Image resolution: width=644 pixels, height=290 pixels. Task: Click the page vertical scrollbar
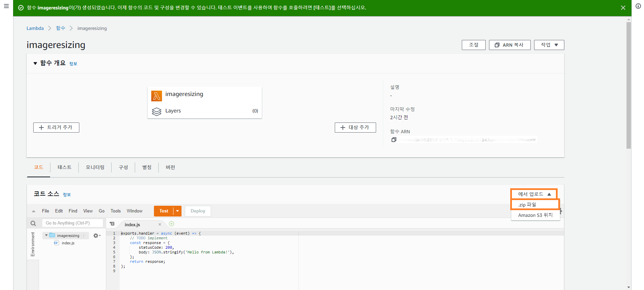[x=629, y=85]
